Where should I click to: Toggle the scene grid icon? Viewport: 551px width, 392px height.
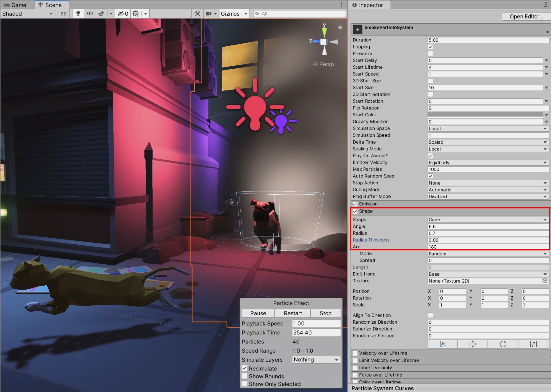point(136,14)
